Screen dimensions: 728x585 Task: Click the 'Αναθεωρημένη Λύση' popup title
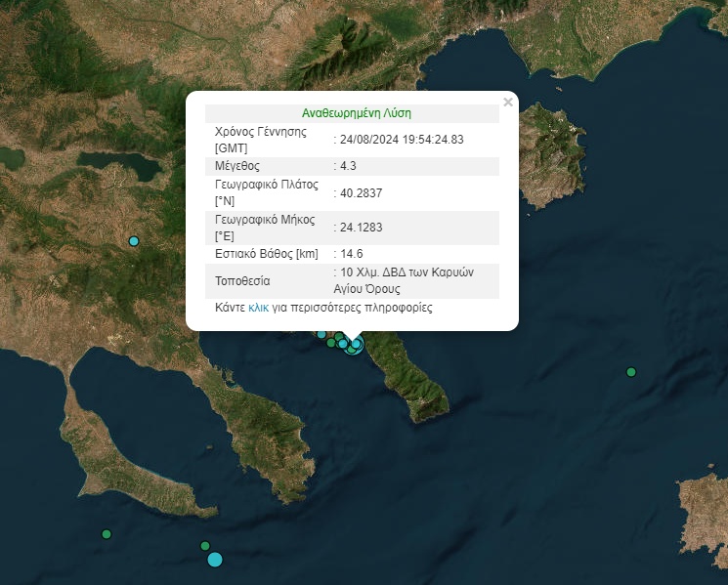click(356, 113)
